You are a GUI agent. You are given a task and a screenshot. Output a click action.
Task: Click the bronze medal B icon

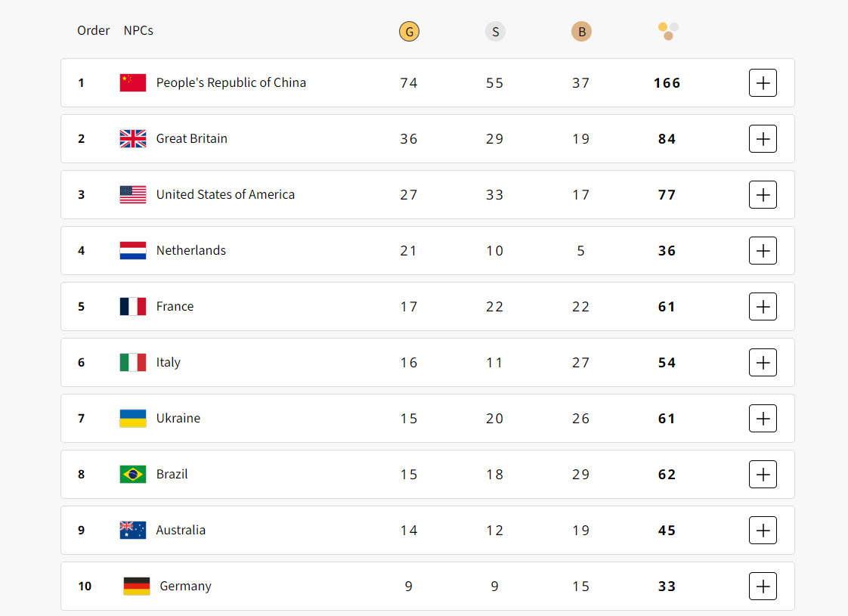(581, 32)
